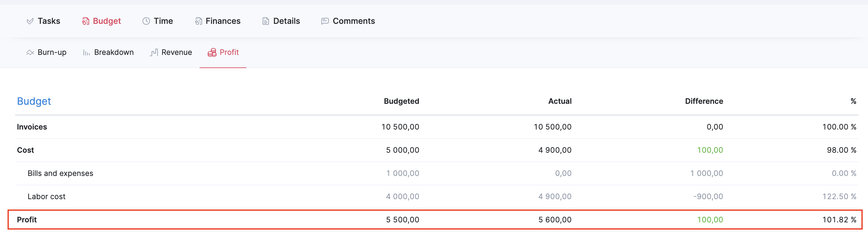Click the Difference column header
868x244 pixels.
(704, 101)
